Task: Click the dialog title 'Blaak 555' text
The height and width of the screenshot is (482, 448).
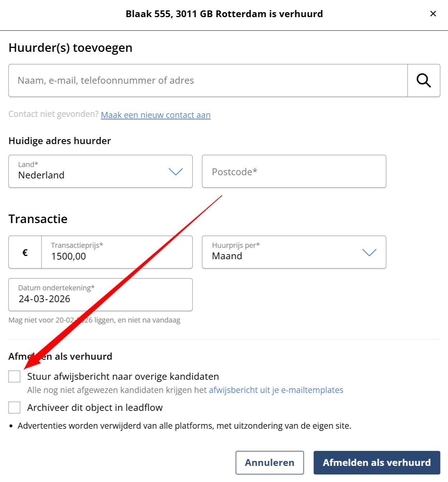Action: point(224,14)
